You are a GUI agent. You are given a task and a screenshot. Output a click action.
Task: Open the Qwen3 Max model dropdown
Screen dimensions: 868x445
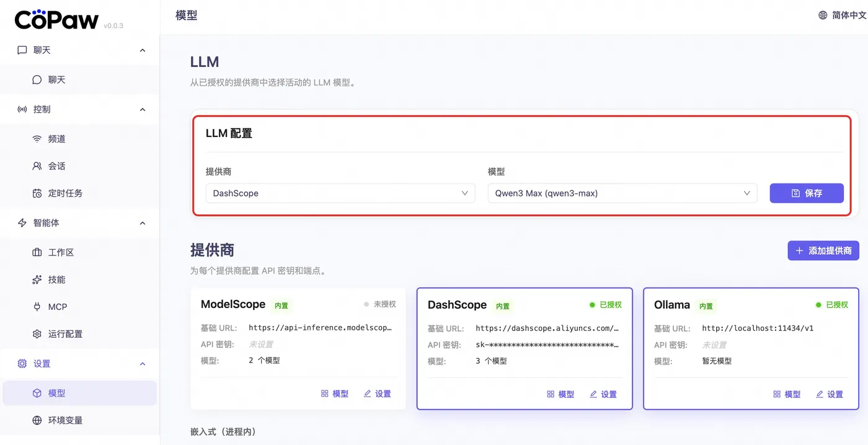click(x=622, y=193)
